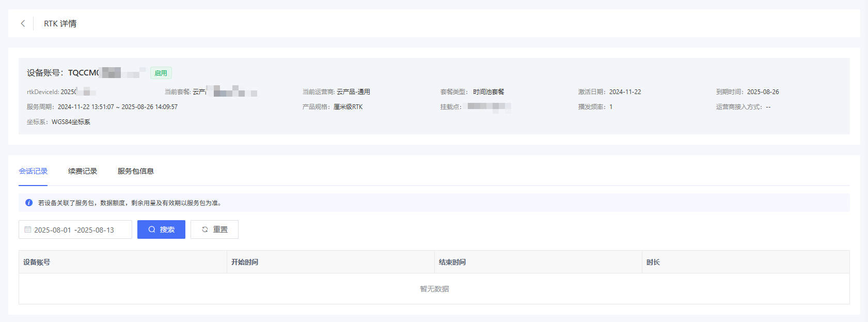Click the calendar icon in date range field

28,229
